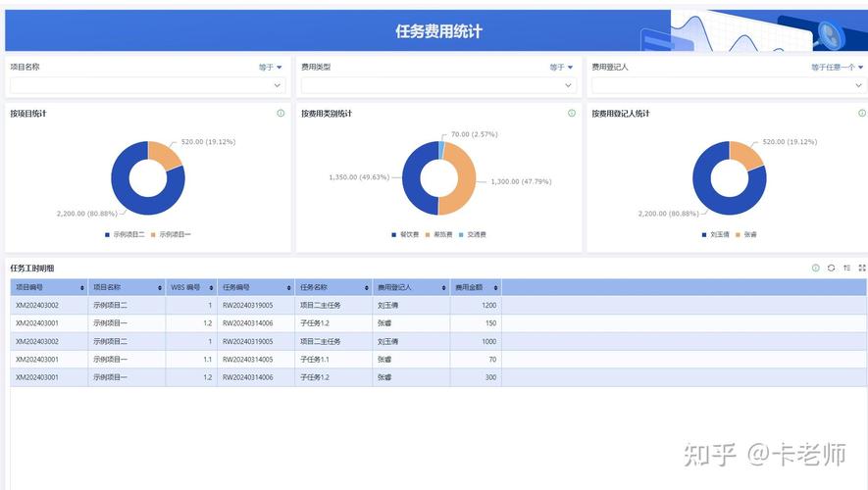The image size is (868, 490).
Task: Toggle 餐饮费 legend item
Action: (405, 234)
